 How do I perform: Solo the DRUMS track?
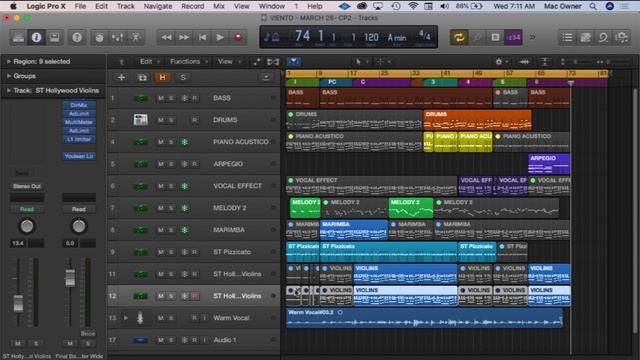coord(171,120)
